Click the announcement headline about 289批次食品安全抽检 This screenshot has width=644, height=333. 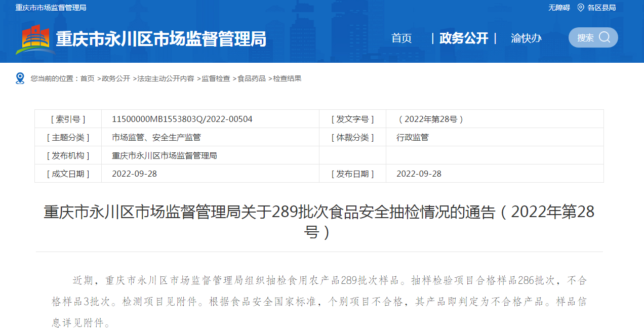tap(319, 222)
